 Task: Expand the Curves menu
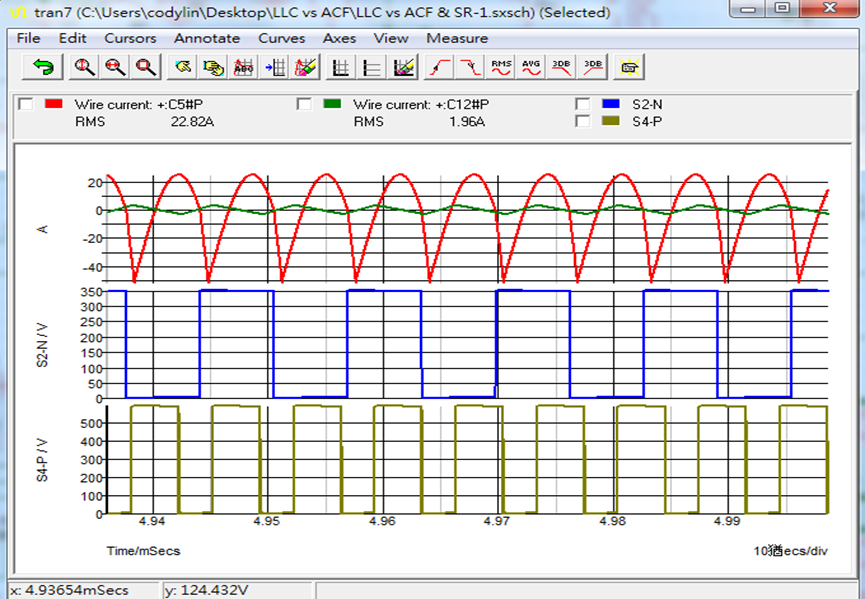[281, 38]
